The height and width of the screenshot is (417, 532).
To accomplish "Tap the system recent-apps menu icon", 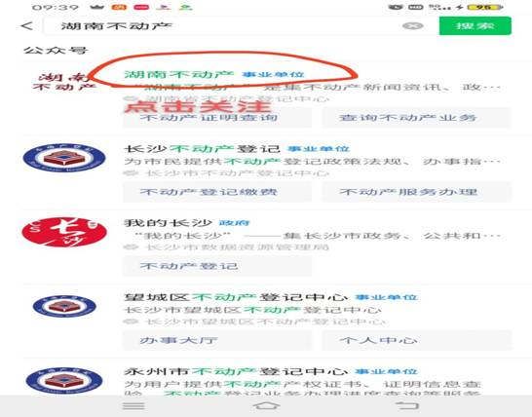I will click(133, 406).
